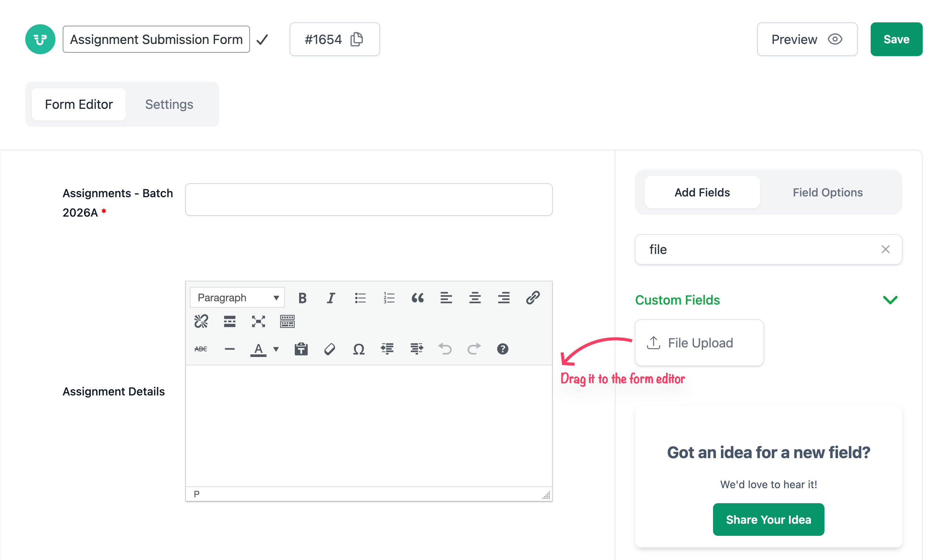Open the Paragraph style dropdown
This screenshot has height=560, width=948.
pyautogui.click(x=236, y=297)
